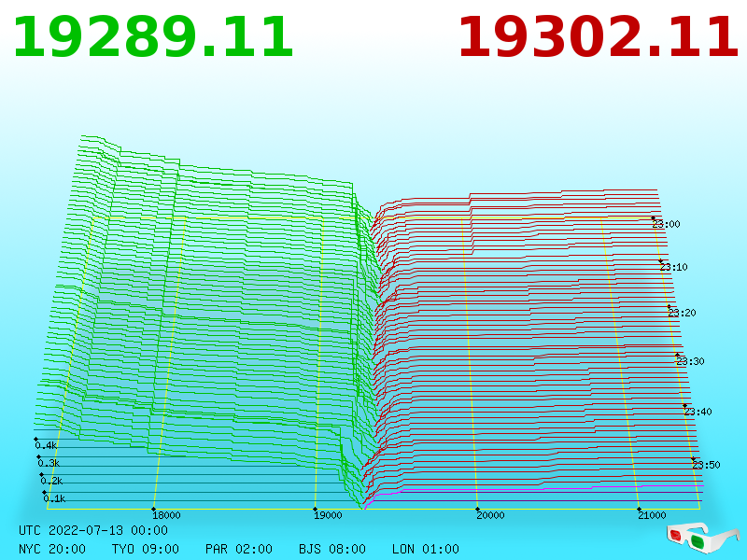Click the 0.3k depth axis label
747x560 pixels.
click(49, 463)
